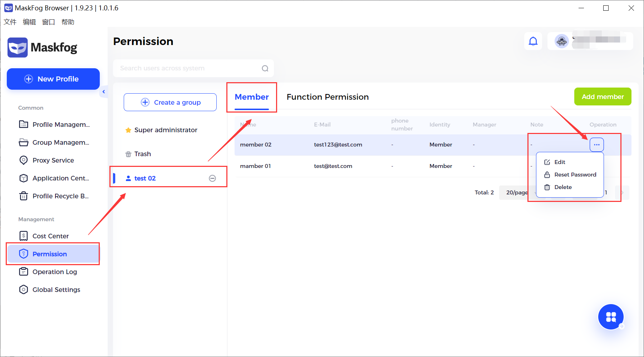644x357 pixels.
Task: Click the Group Managem... sidebar label
Action: pyautogui.click(x=61, y=142)
